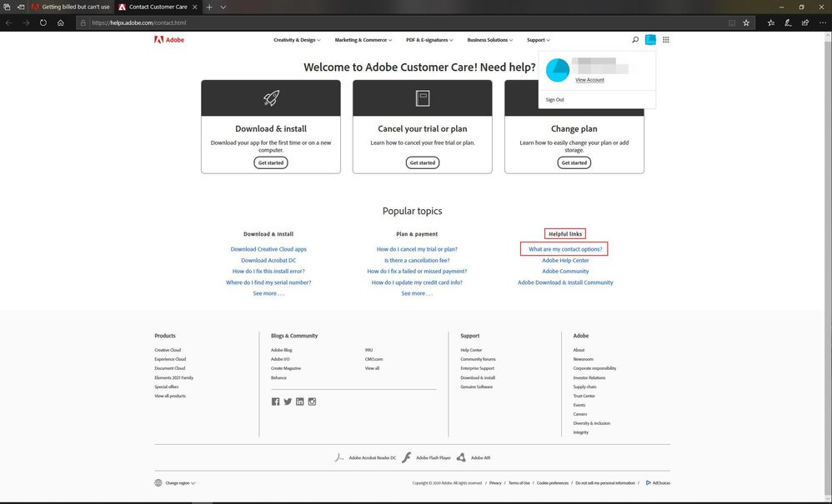Click the Adobe Acrobat Reader DC icon
Viewport: 832px width, 504px height.
(x=339, y=457)
